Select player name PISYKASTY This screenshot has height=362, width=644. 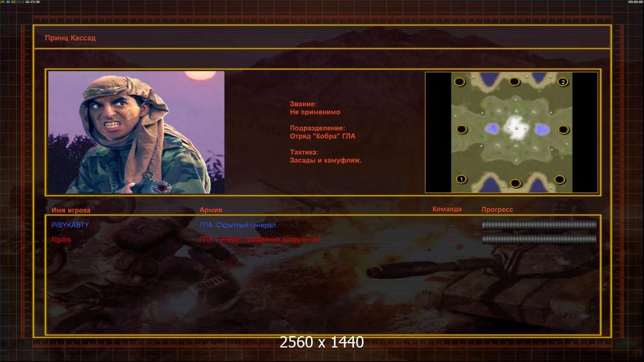coord(70,225)
